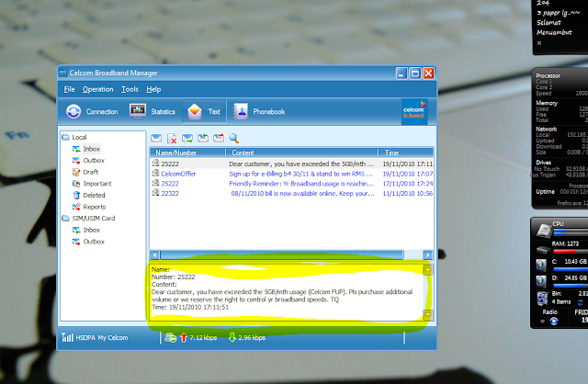Click the time 11/11/2010 10:56
The image size is (588, 384).
pos(408,193)
